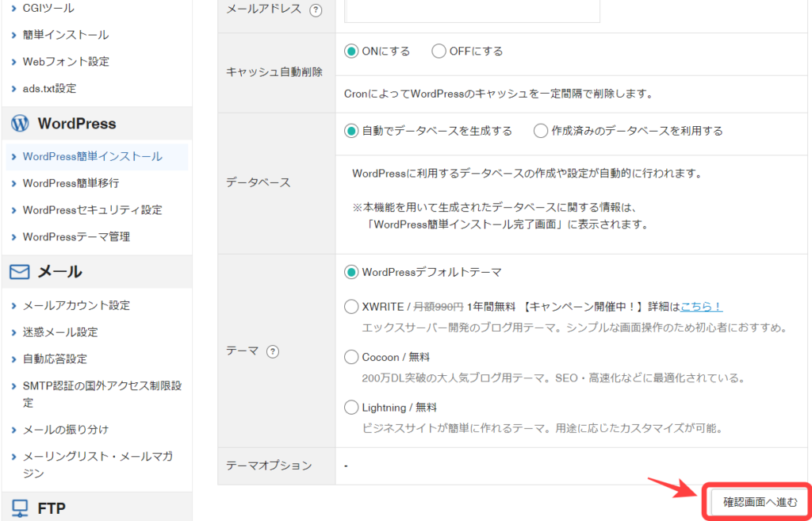Select the XWRITE theme radio button
812x521 pixels.
[x=351, y=307]
